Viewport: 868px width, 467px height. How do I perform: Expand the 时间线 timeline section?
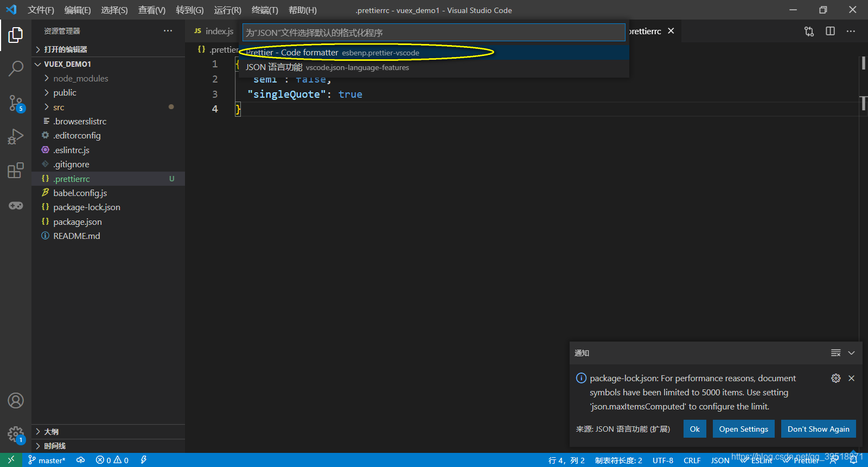[x=108, y=446]
